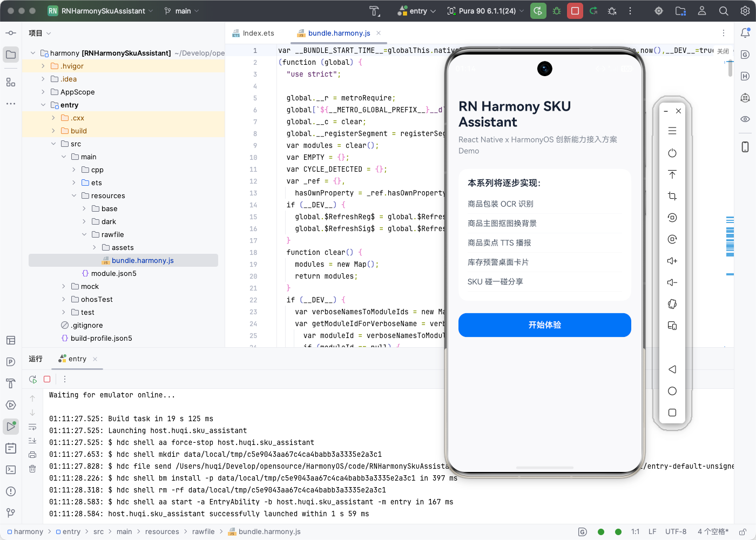Stop the running app with the red stop button
This screenshot has width=756, height=540.
(575, 11)
